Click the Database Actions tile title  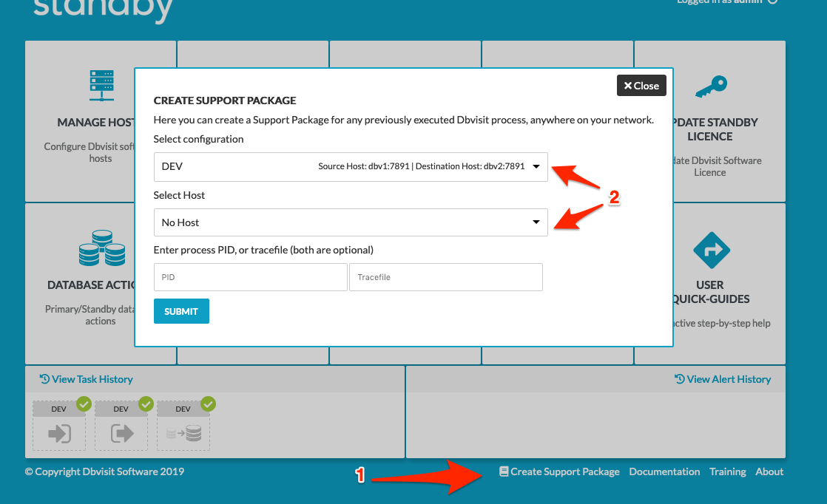click(x=91, y=285)
